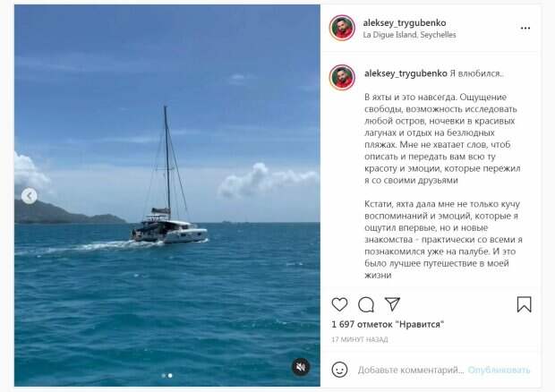555x392 pixels.
Task: Save post with the bookmark icon
Action: pos(524,304)
